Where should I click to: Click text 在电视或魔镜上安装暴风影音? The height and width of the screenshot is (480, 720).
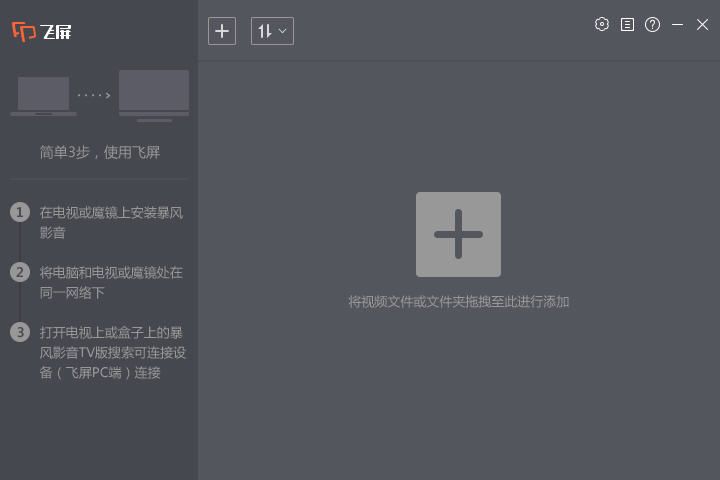[x=111, y=222]
